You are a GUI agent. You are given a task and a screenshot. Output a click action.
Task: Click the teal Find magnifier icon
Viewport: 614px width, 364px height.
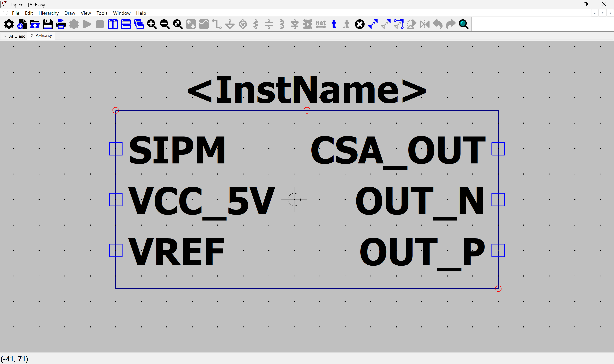click(x=463, y=24)
